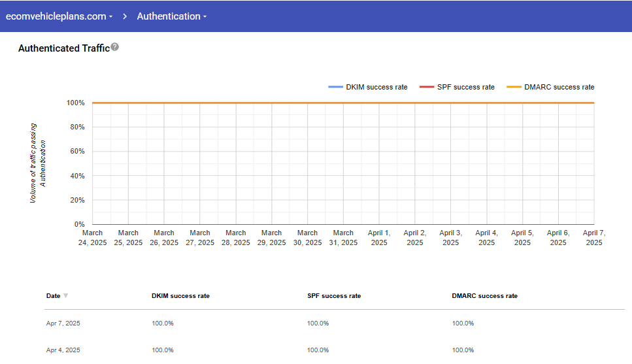Click the Date column sort arrow

pyautogui.click(x=65, y=296)
